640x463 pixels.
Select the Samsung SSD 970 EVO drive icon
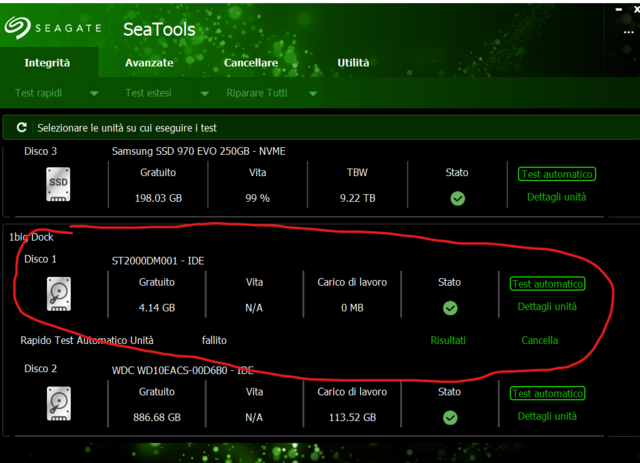pos(58,184)
